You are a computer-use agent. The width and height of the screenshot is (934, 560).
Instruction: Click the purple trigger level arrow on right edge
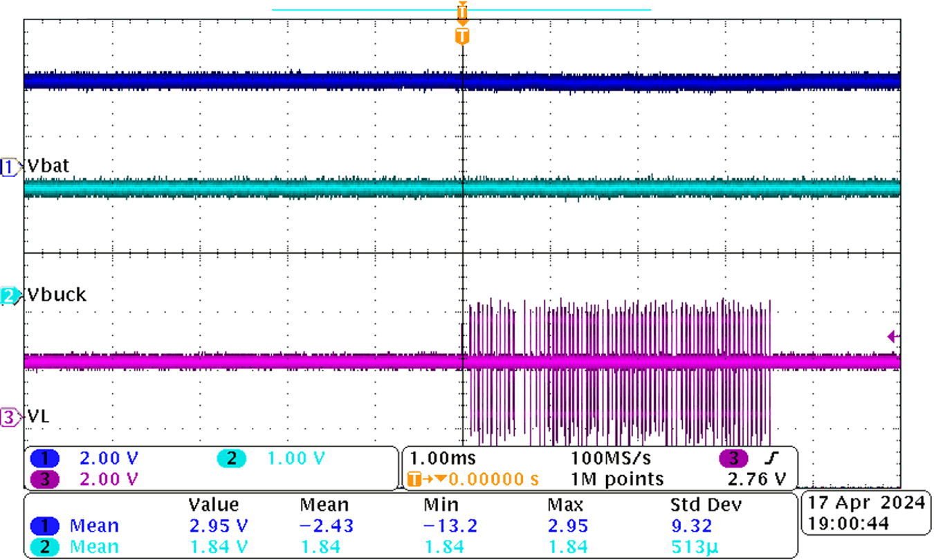(x=893, y=337)
